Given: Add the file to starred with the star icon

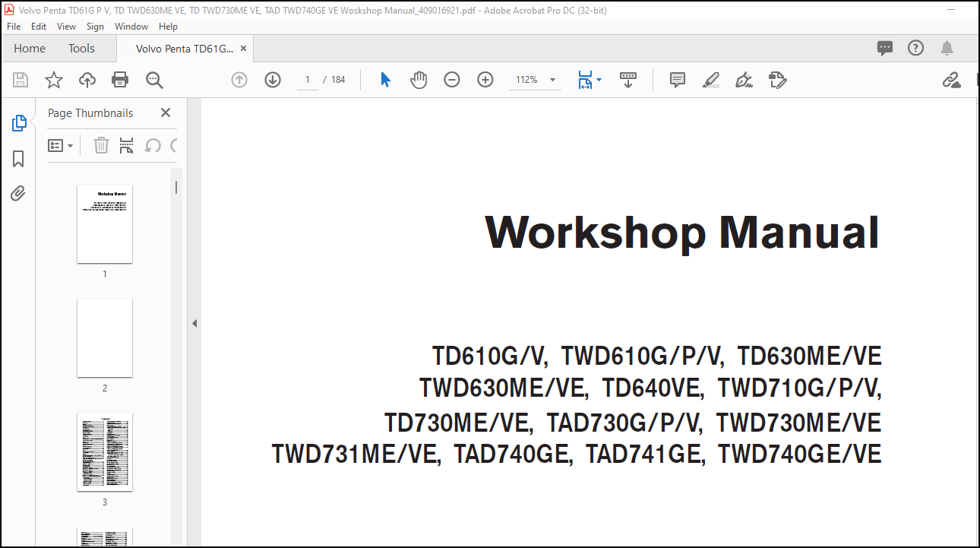Looking at the screenshot, I should (x=54, y=80).
